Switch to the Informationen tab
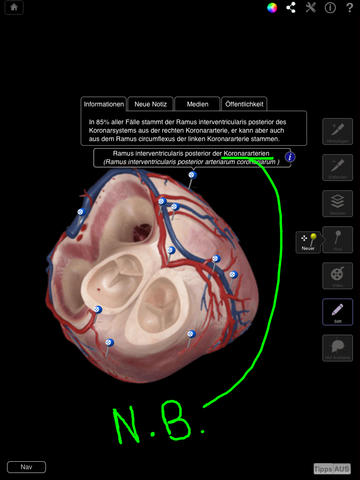The width and height of the screenshot is (360, 480). (x=104, y=104)
